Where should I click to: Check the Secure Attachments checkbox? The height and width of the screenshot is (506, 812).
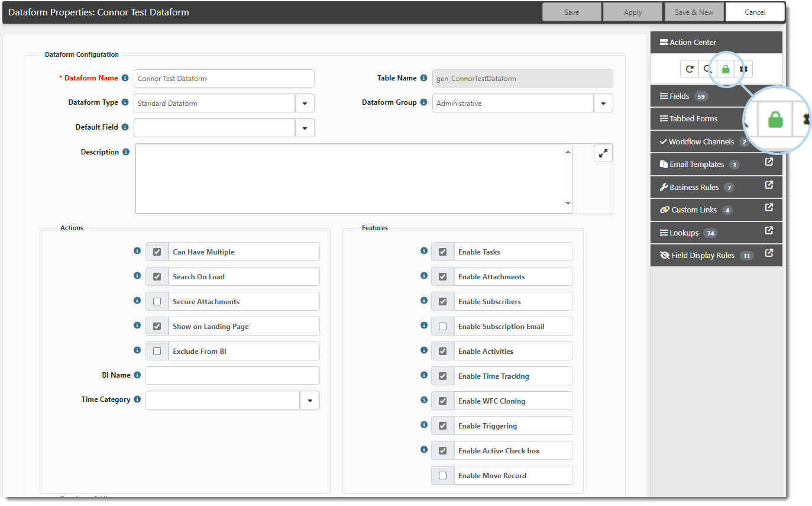tap(157, 302)
